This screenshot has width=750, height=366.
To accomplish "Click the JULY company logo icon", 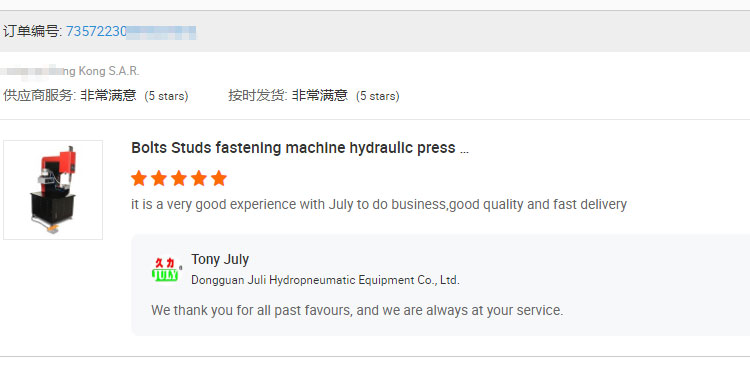I will click(x=166, y=270).
